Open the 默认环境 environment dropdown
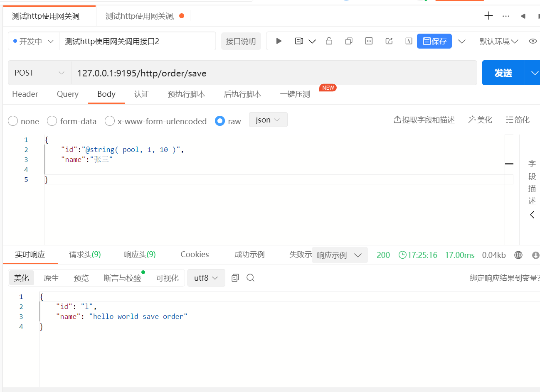Viewport: 540px width, 392px height. point(498,41)
